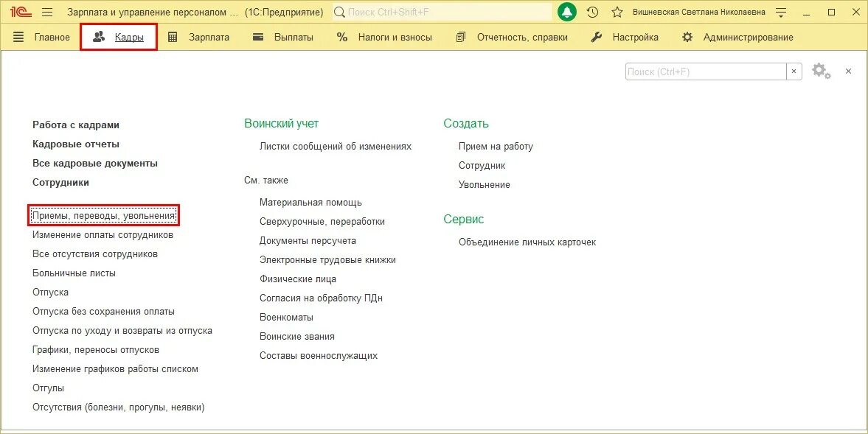Open the Администрирование section
Screen dimensions: 868x434
pos(748,37)
